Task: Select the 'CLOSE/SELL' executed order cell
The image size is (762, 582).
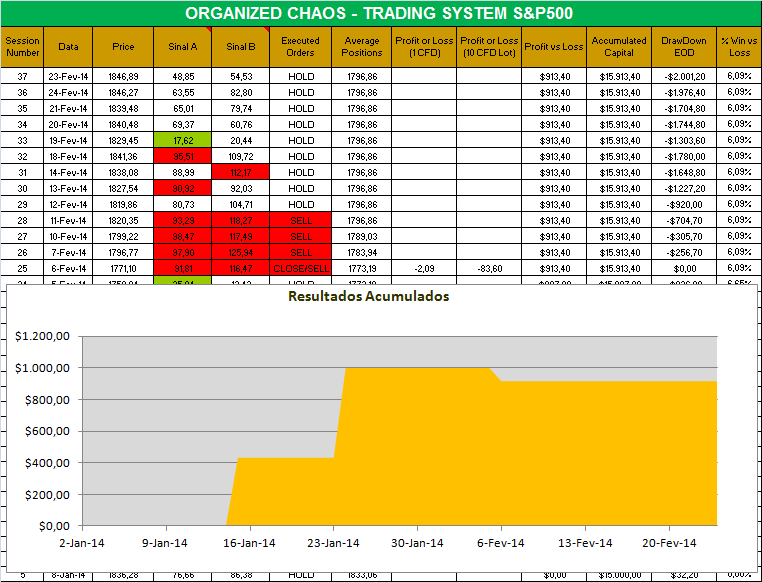Action: 300,268
